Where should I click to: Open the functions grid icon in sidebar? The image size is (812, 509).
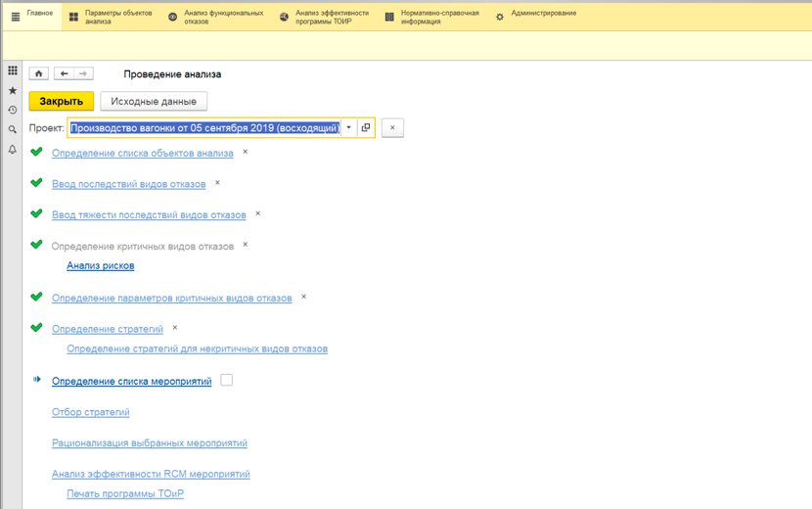[x=13, y=70]
